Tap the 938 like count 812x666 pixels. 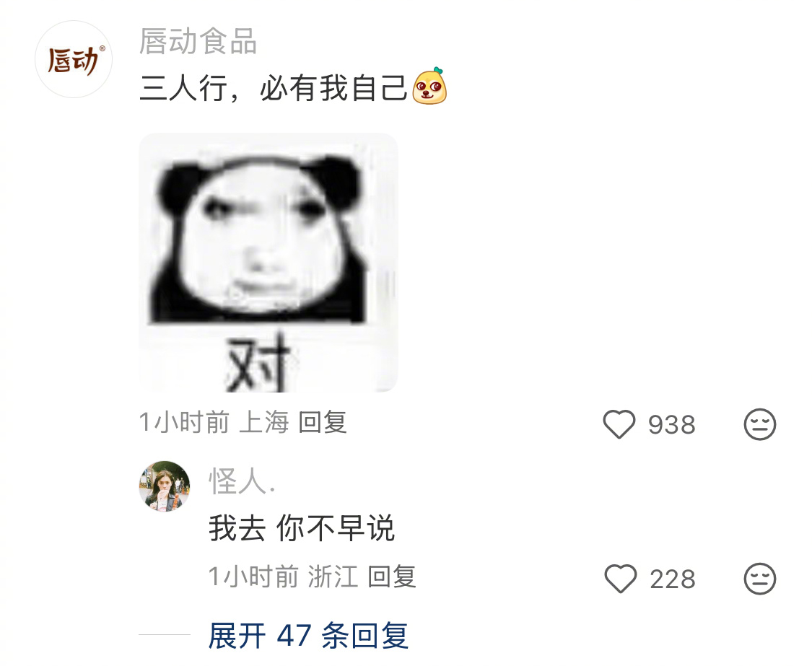coord(672,425)
